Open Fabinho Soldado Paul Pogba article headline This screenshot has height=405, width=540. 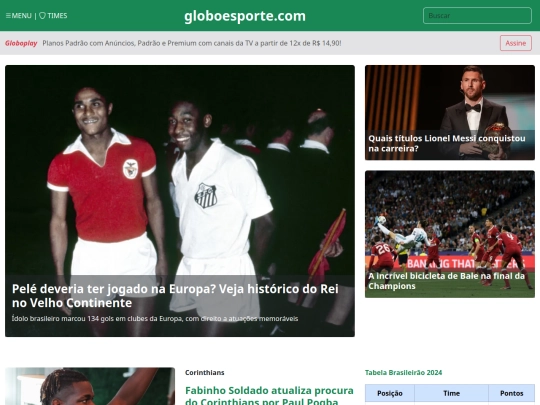click(269, 395)
